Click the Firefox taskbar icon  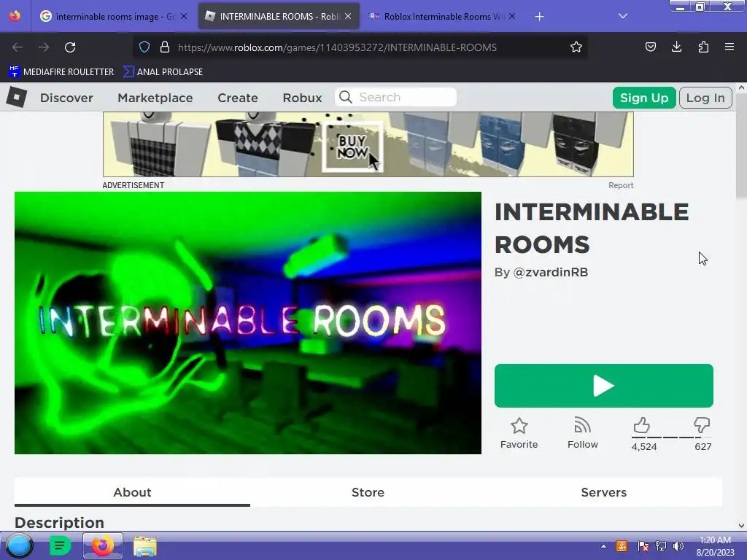pyautogui.click(x=102, y=545)
